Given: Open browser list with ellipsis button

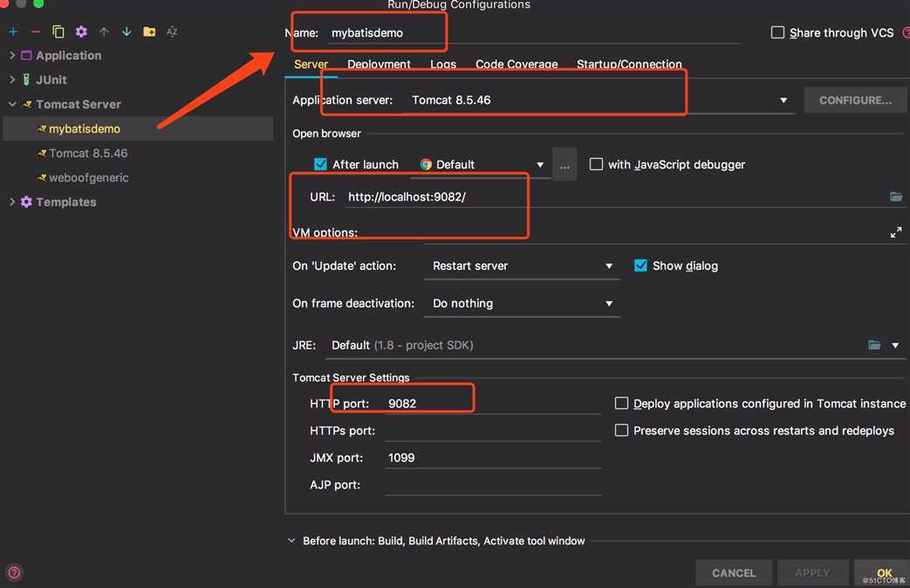Looking at the screenshot, I should point(564,165).
